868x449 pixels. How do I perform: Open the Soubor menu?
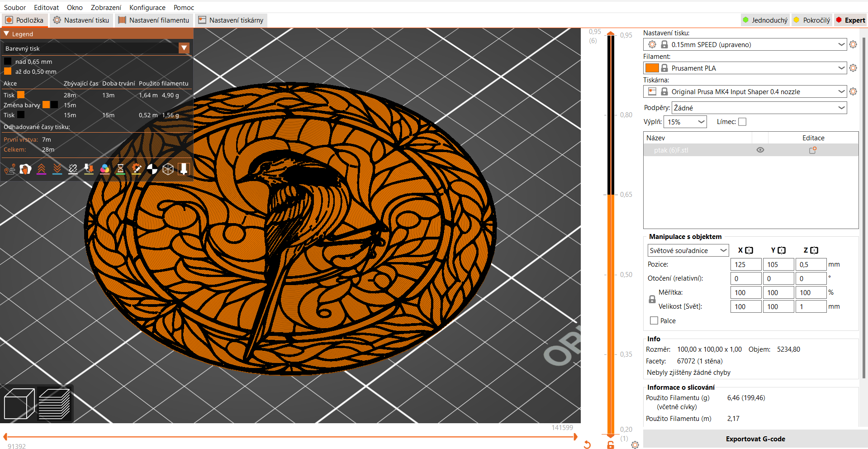coord(15,7)
